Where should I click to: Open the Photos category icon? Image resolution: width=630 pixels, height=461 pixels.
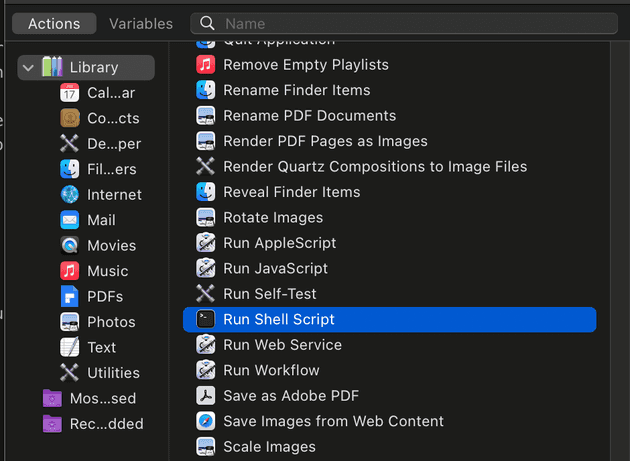(70, 322)
